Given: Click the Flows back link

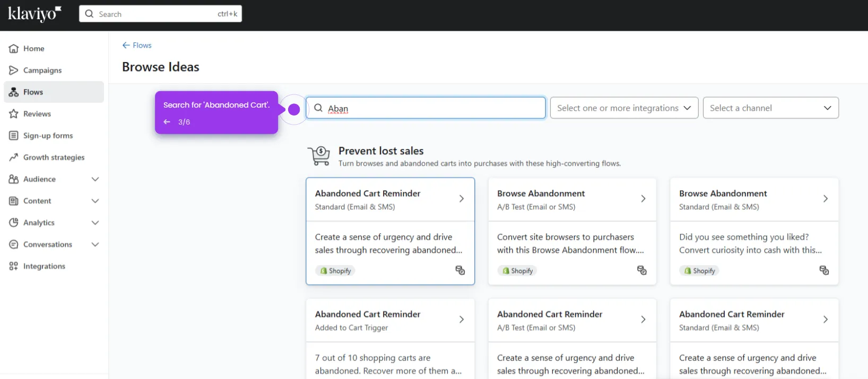Looking at the screenshot, I should (137, 46).
